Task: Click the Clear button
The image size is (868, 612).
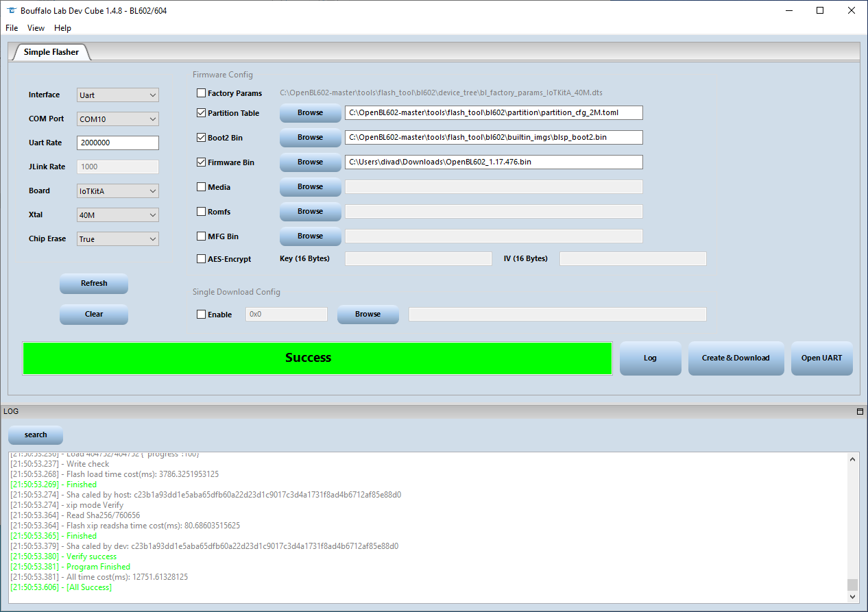Action: (x=94, y=315)
